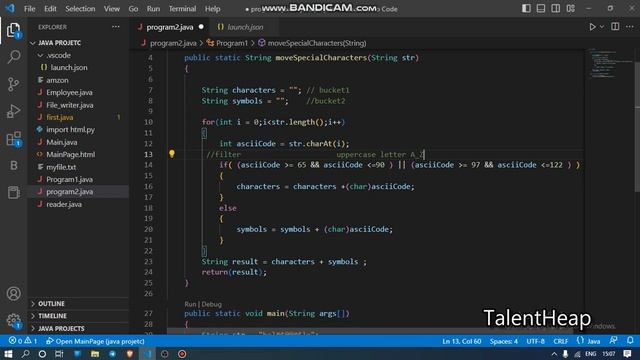
Task: Open the Run dropdown arrow beside play button
Action: (602, 27)
